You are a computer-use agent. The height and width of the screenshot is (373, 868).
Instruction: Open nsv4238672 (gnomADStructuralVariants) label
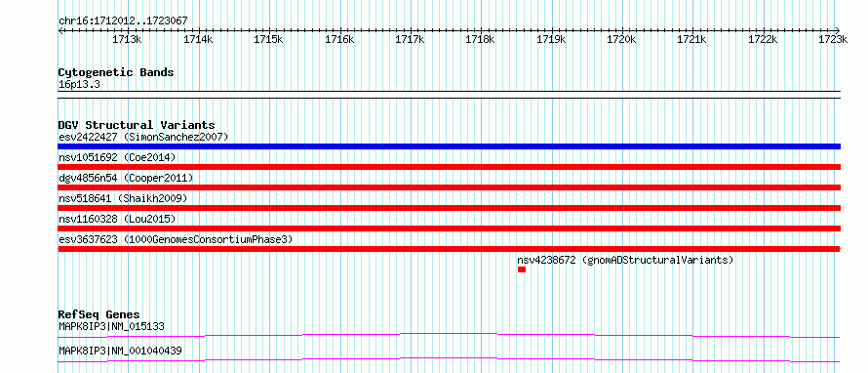coord(625,260)
